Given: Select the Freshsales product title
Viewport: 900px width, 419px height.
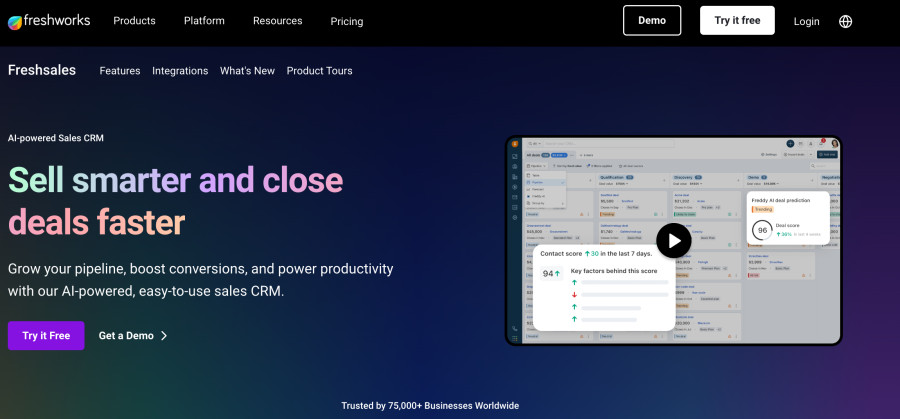Looking at the screenshot, I should pyautogui.click(x=42, y=70).
